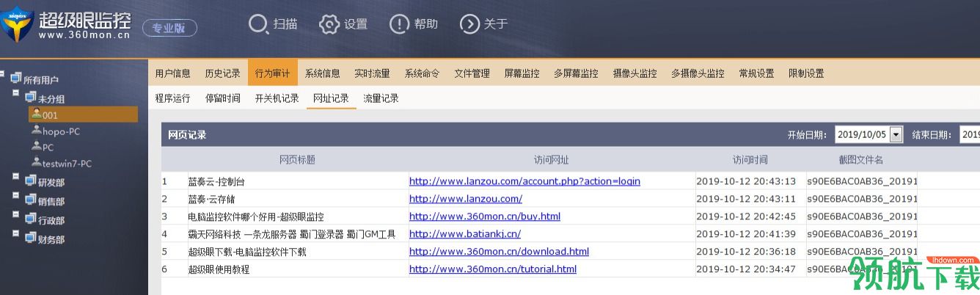
Task: Open lanzou.com account.php login link
Action: (524, 181)
